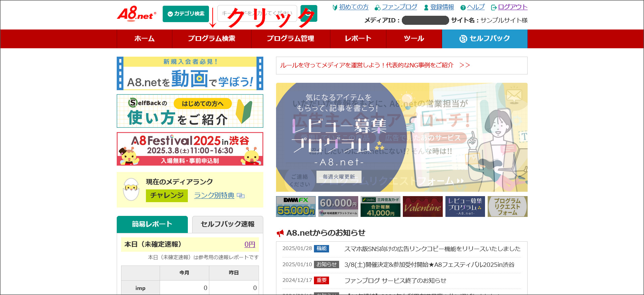Viewport: 644px width, 295px height.
Task: Open the ツール menu
Action: pos(414,39)
